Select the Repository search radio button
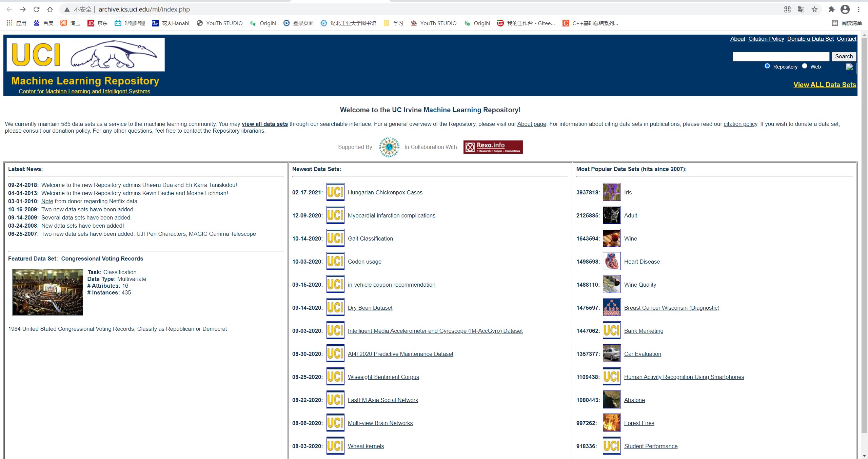868x459 pixels. click(767, 66)
